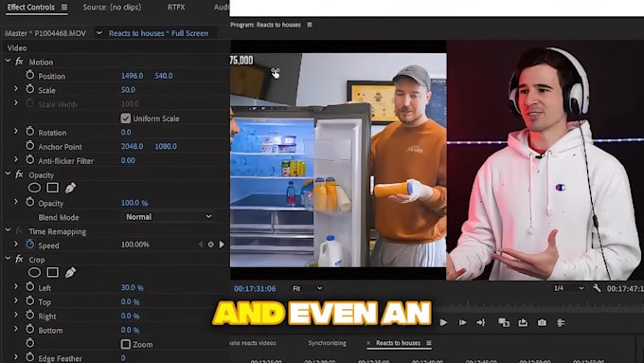Create an ellipse mask under Opacity
Viewport: 644px width, 363px height.
(x=34, y=188)
